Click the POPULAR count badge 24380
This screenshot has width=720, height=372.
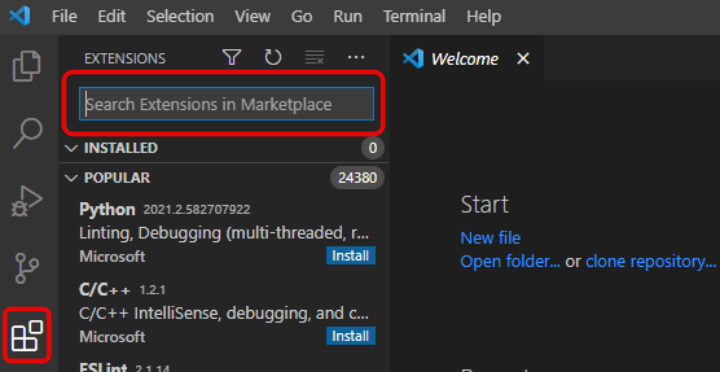pyautogui.click(x=357, y=178)
